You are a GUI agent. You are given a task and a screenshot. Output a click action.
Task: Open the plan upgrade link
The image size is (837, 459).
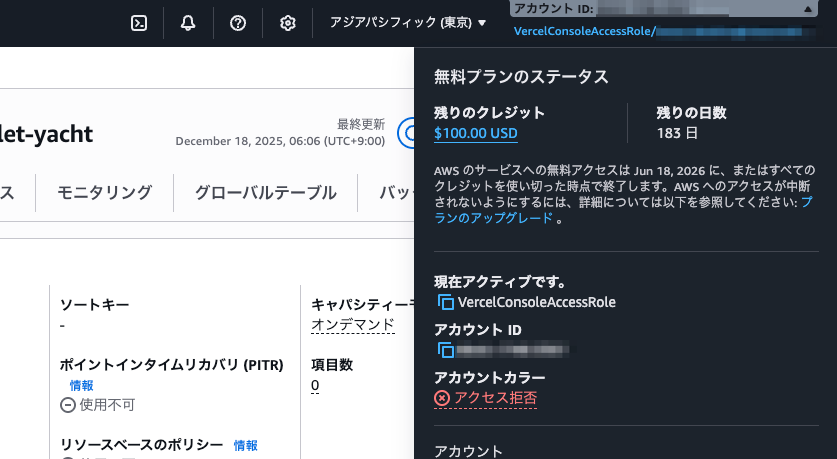point(623,210)
